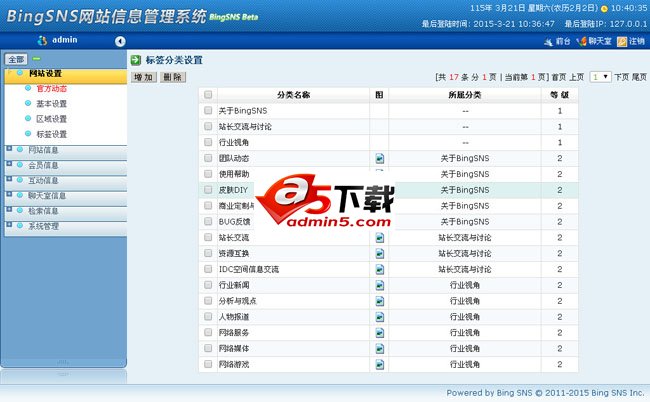
Task: Open 基本设置 in the sidebar
Action: (51, 104)
